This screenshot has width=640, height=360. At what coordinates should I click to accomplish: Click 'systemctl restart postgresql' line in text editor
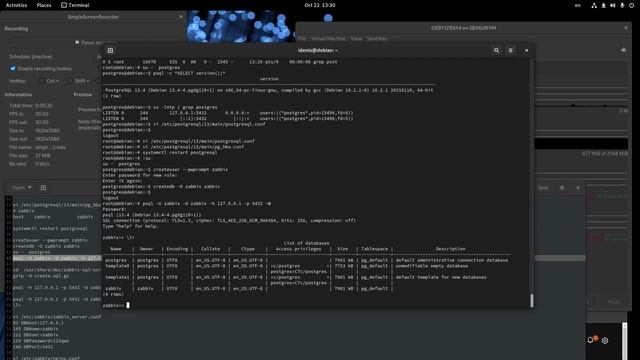click(x=50, y=229)
